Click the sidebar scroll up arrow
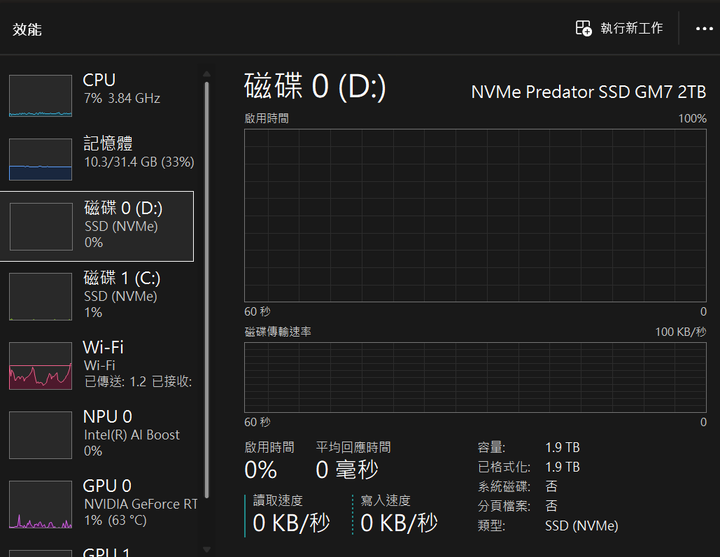 207,74
